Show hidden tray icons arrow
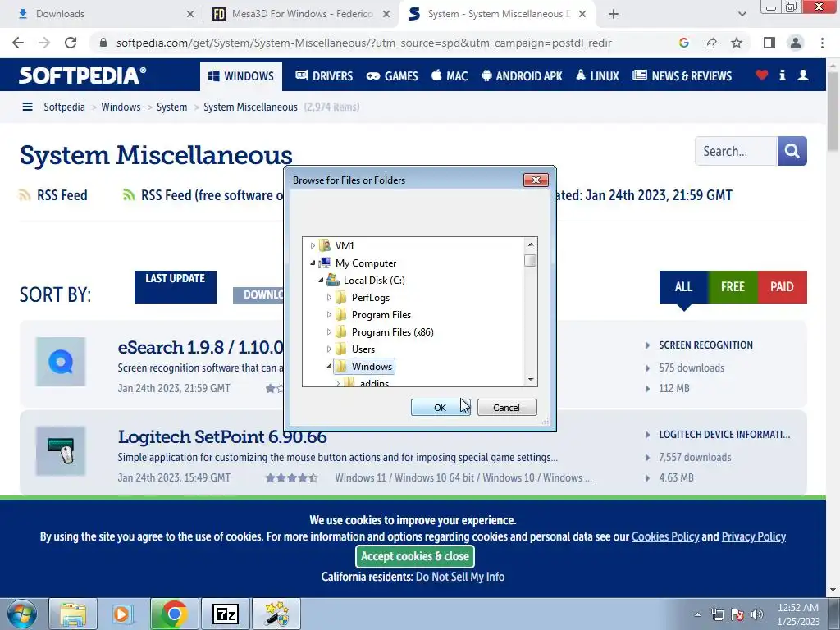The height and width of the screenshot is (630, 840). point(697,614)
